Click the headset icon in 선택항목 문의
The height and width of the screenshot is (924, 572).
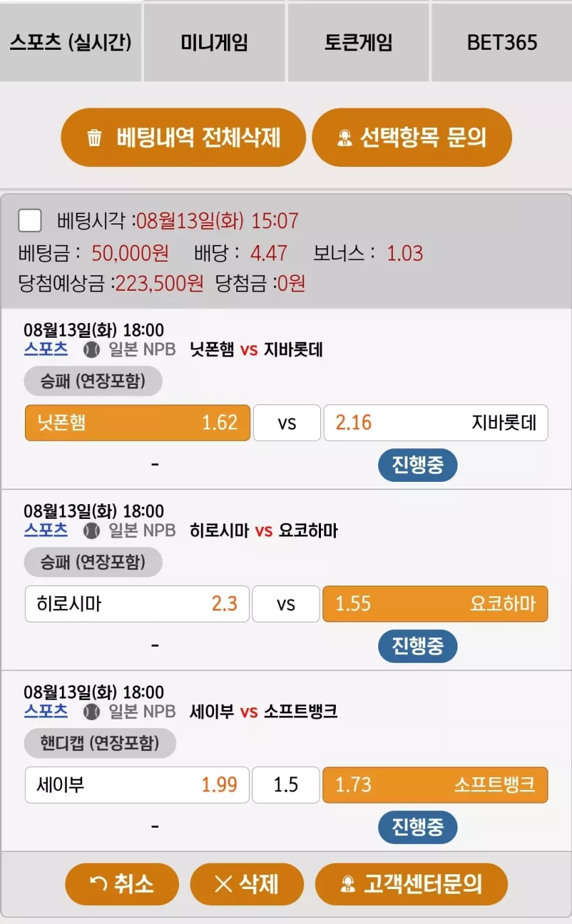pyautogui.click(x=344, y=139)
